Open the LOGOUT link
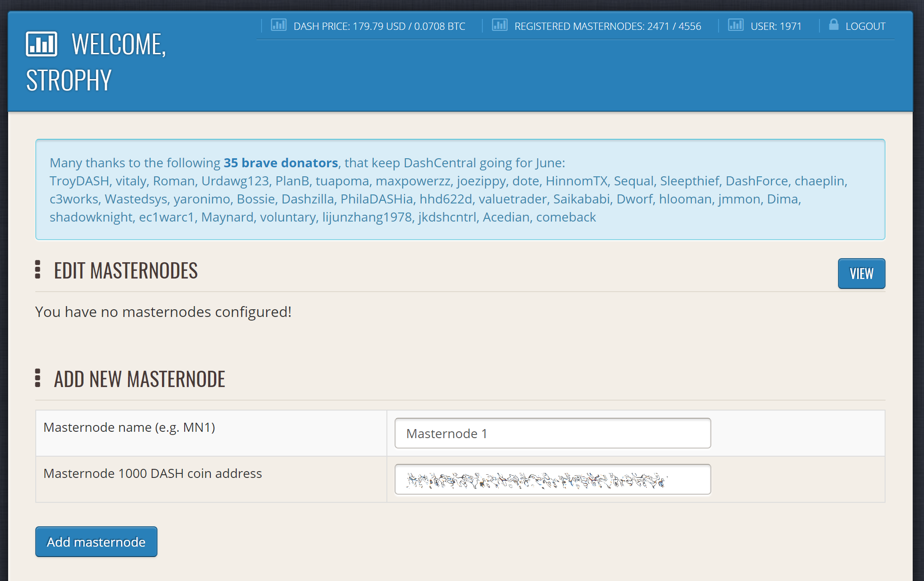Viewport: 924px width, 581px height. 865,26
